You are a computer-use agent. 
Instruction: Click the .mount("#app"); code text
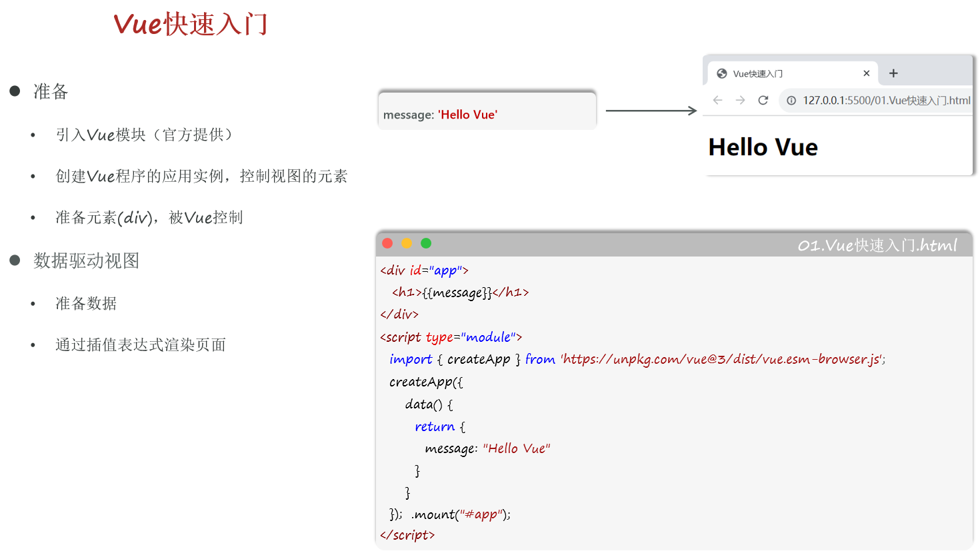[x=461, y=514]
